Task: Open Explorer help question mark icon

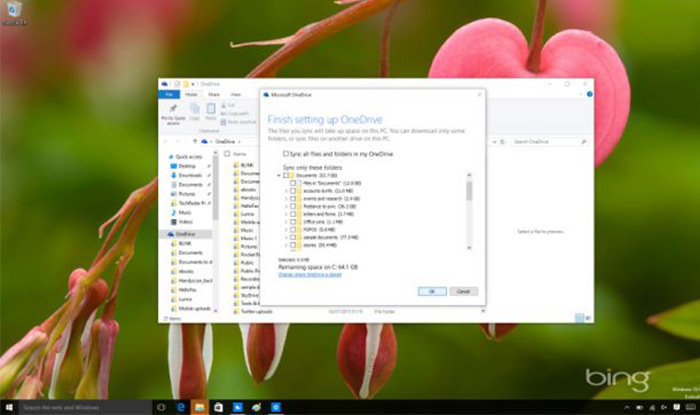Action: (589, 94)
